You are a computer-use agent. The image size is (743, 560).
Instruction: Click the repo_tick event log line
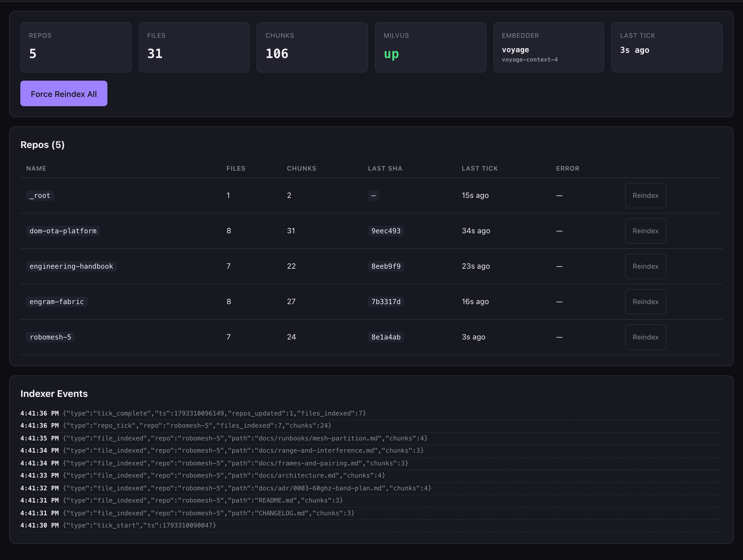372,426
